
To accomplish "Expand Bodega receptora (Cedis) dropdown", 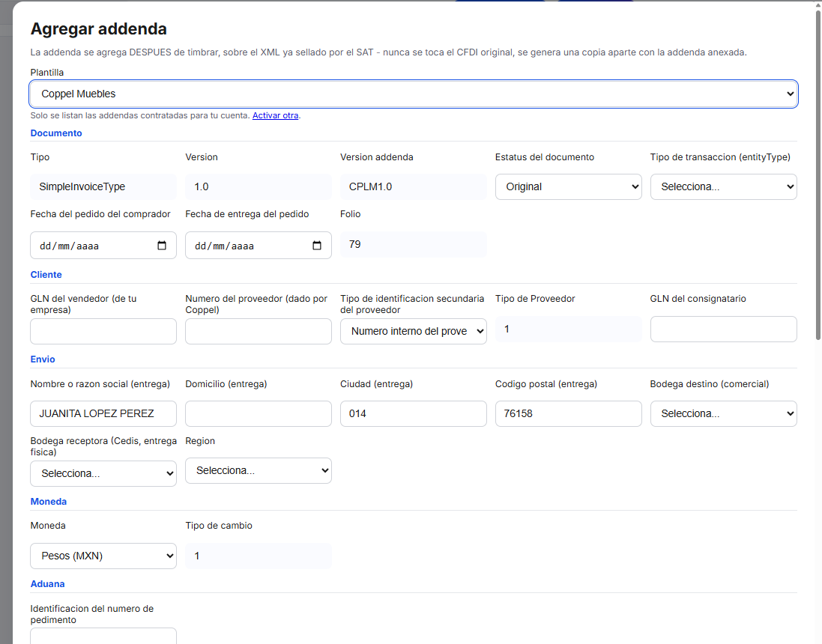I will pos(103,473).
